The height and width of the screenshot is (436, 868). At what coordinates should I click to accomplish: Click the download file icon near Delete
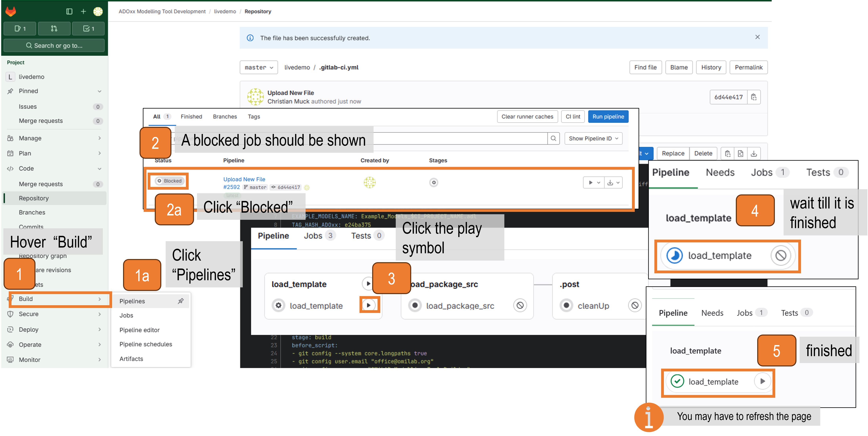(754, 154)
